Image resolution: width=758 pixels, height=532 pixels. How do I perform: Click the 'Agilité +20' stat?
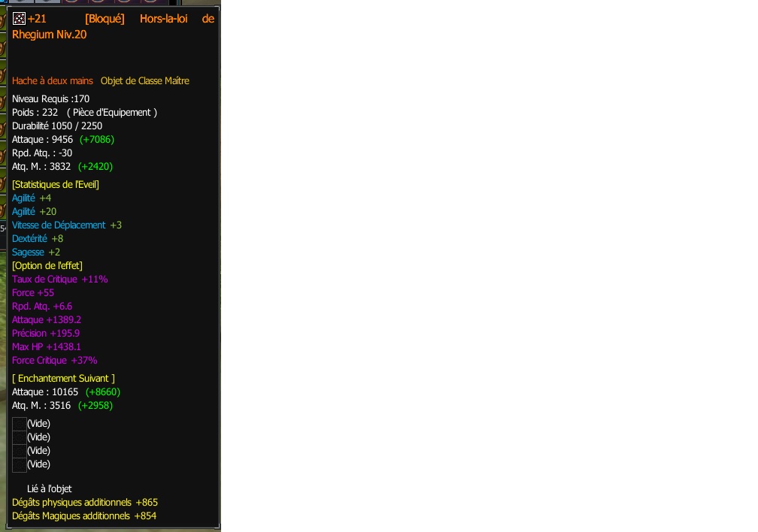pyautogui.click(x=35, y=212)
